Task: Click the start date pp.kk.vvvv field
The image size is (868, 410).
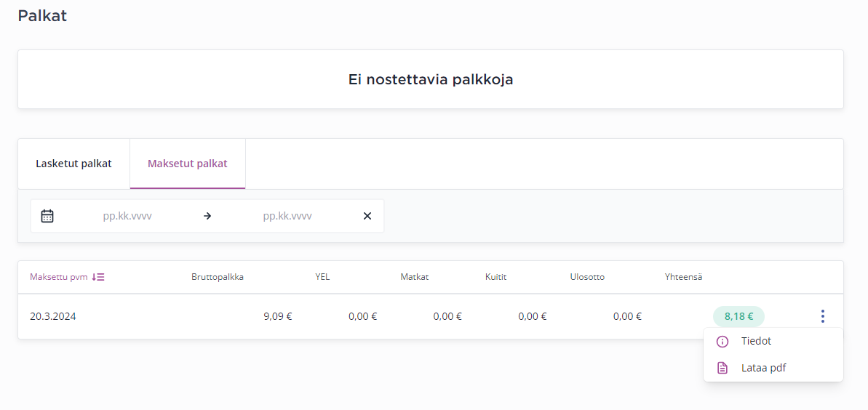Action: pyautogui.click(x=127, y=216)
